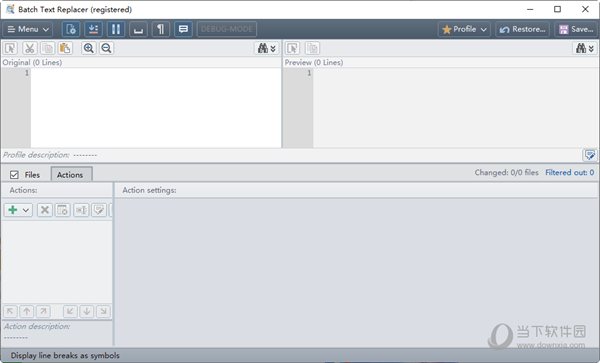Click the Cut scissors icon
Screen dimensions: 600x363
coord(29,48)
